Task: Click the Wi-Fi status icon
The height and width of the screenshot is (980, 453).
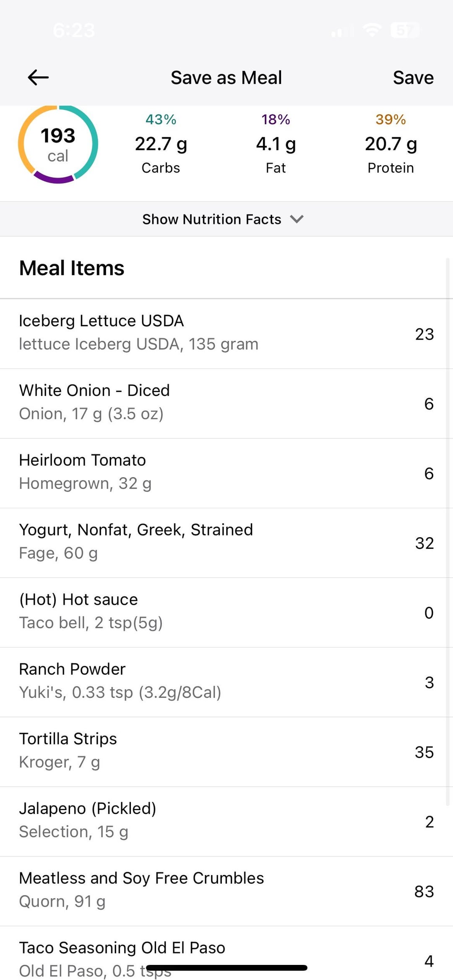Action: (372, 30)
